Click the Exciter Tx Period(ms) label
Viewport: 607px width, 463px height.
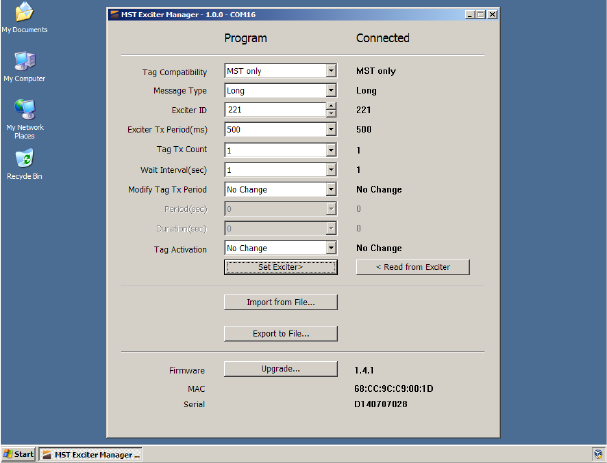coord(167,130)
